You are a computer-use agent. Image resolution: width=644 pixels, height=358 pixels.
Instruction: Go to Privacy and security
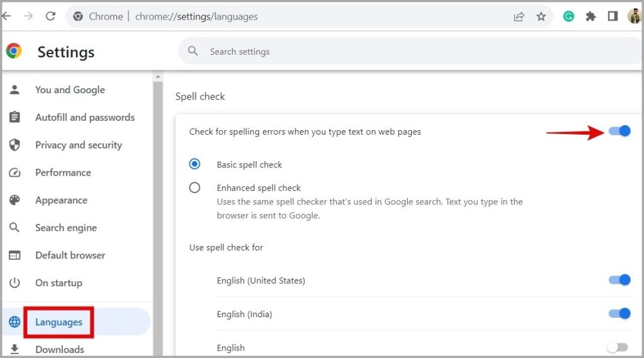click(x=79, y=145)
